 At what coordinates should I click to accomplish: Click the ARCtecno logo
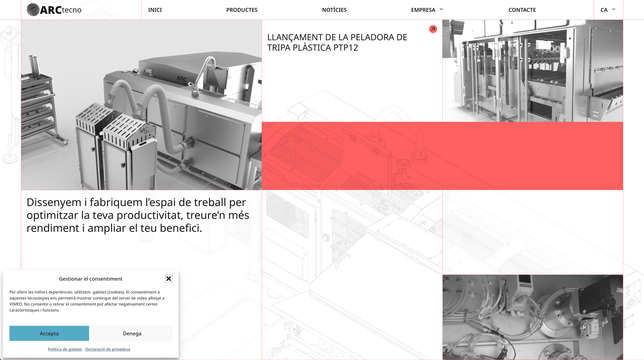click(x=54, y=10)
